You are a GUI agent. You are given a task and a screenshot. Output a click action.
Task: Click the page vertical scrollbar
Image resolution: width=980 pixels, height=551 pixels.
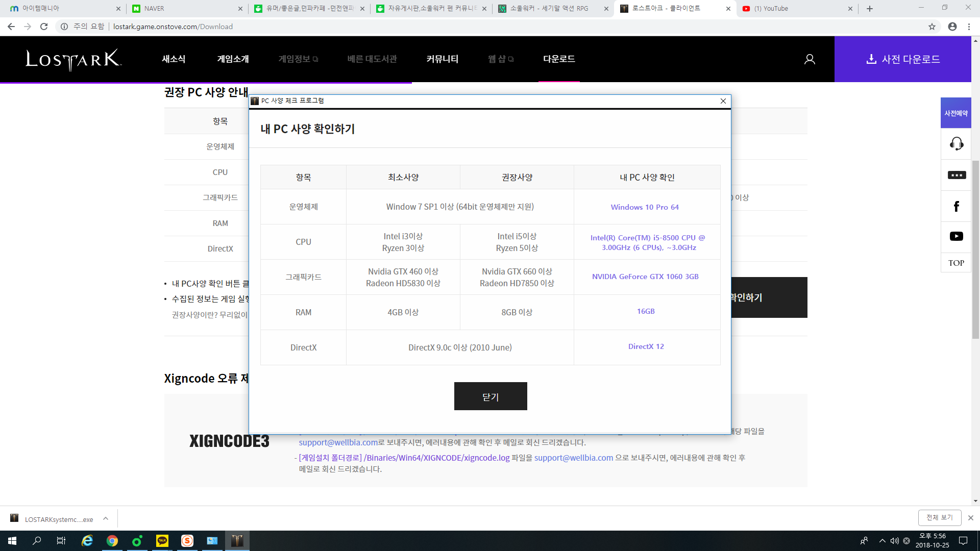pyautogui.click(x=975, y=250)
